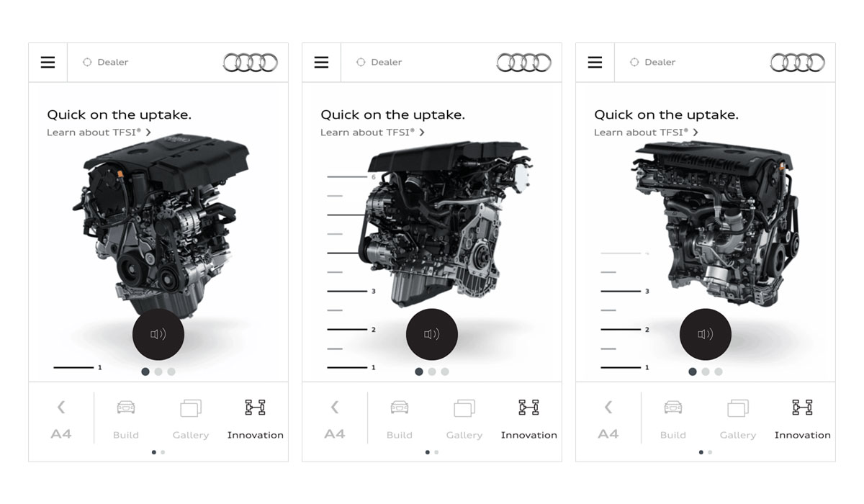Viewport: 864px width, 504px height.
Task: Play engine sound on right screen
Action: point(706,334)
